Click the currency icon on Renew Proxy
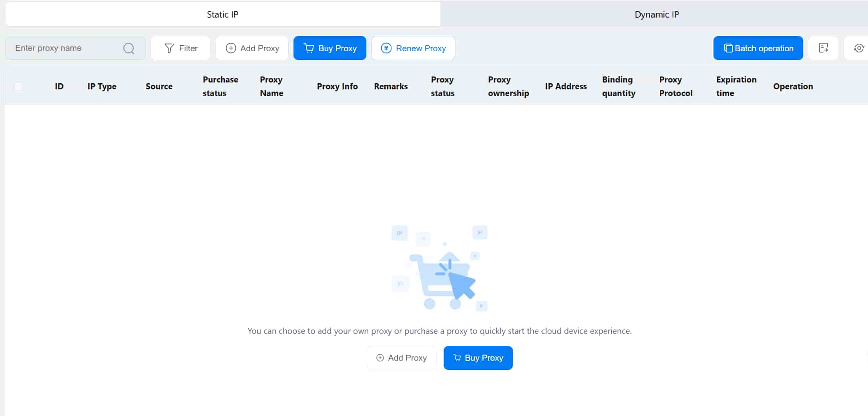The width and height of the screenshot is (868, 416). coord(386,48)
